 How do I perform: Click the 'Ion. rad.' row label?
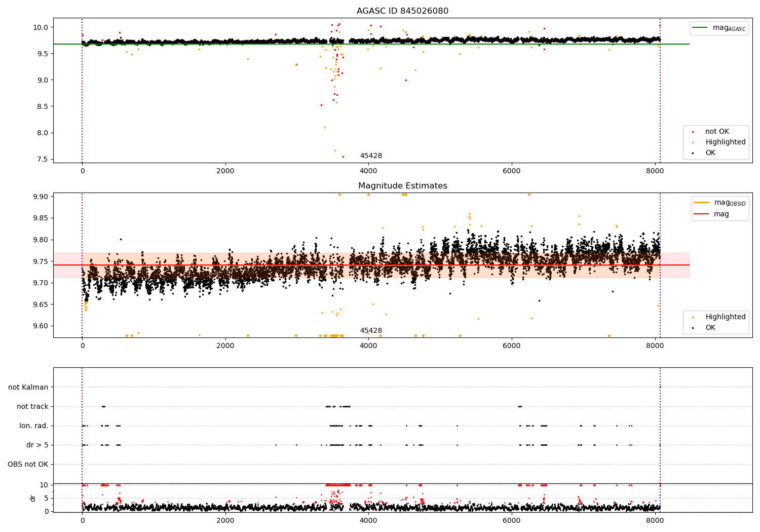(x=34, y=426)
